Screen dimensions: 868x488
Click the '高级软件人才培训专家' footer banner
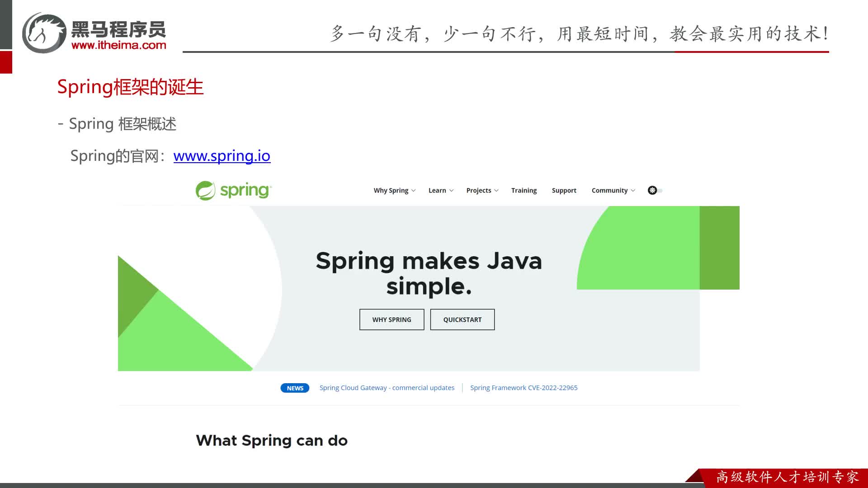pos(787,477)
